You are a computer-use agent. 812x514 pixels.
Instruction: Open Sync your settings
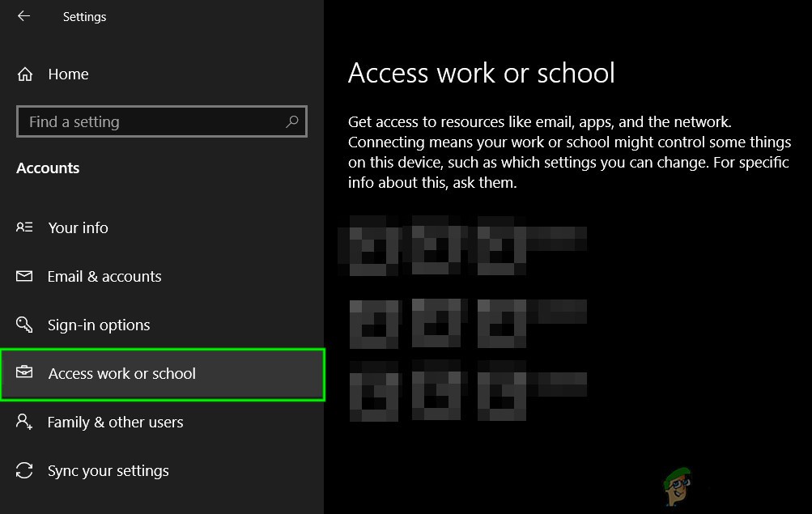pos(108,470)
